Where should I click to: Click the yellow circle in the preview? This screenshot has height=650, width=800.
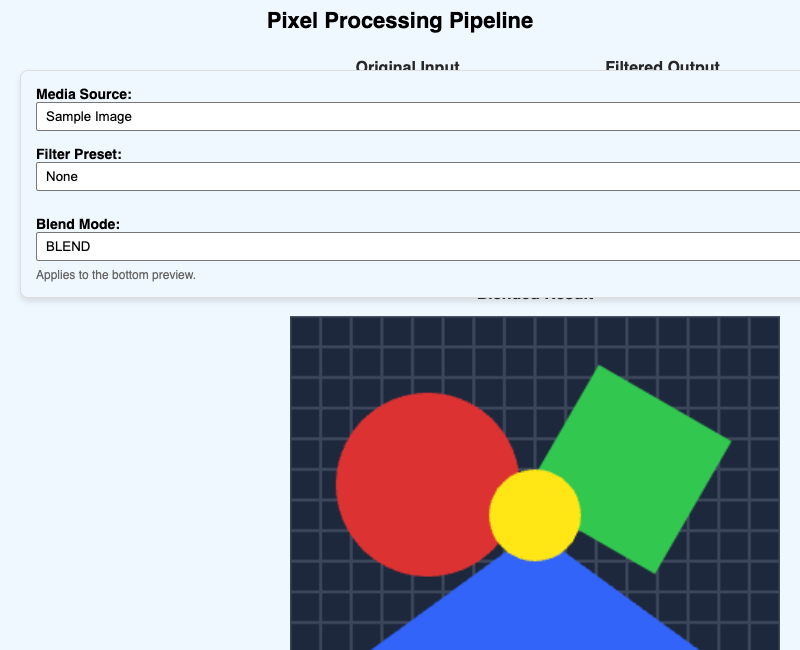(535, 515)
